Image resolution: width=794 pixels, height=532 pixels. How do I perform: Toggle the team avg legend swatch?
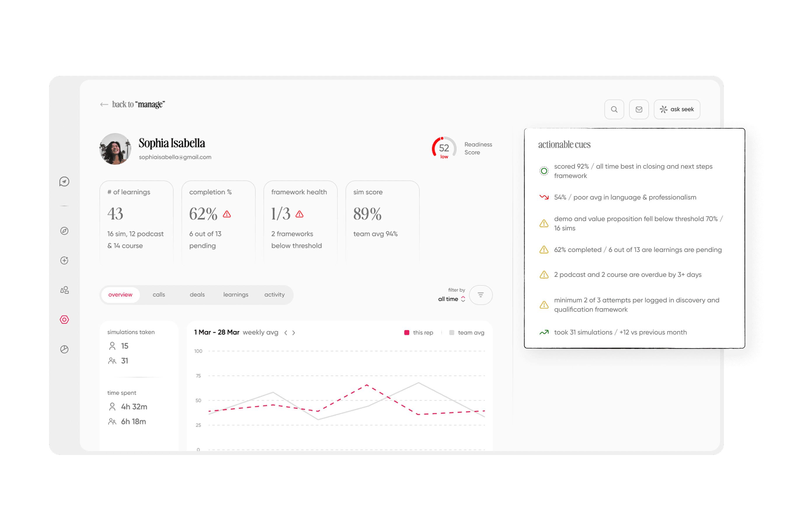pyautogui.click(x=451, y=332)
